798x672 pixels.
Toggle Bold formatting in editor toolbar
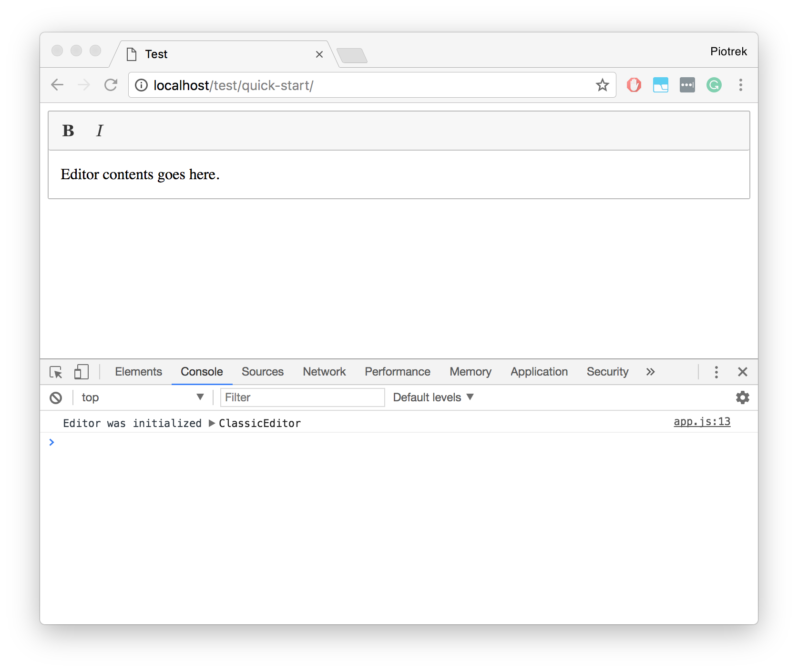pos(68,131)
